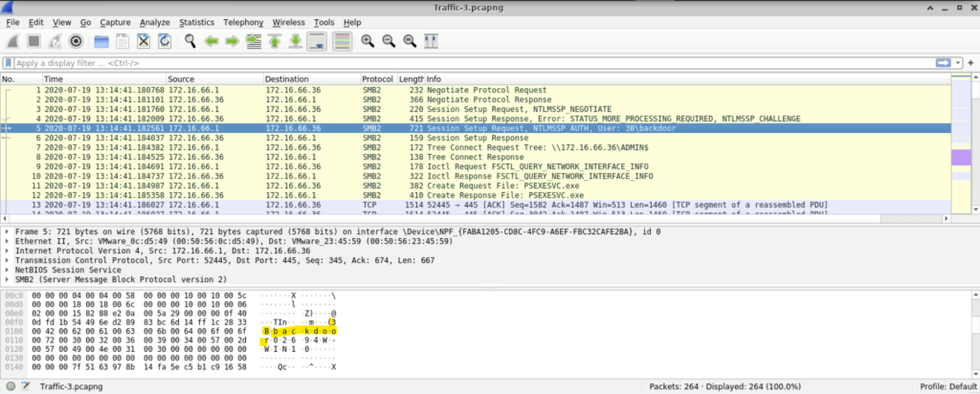
Task: Open a capture file with folder icon
Action: (99, 41)
